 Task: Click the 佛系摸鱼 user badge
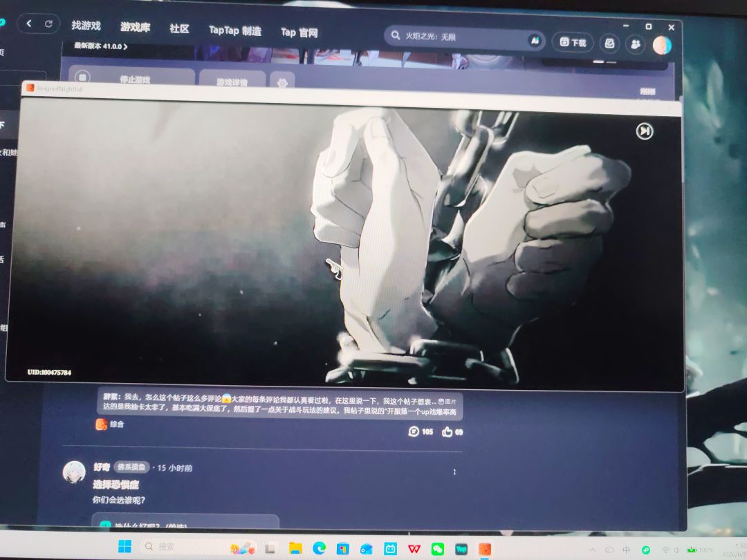(x=131, y=467)
